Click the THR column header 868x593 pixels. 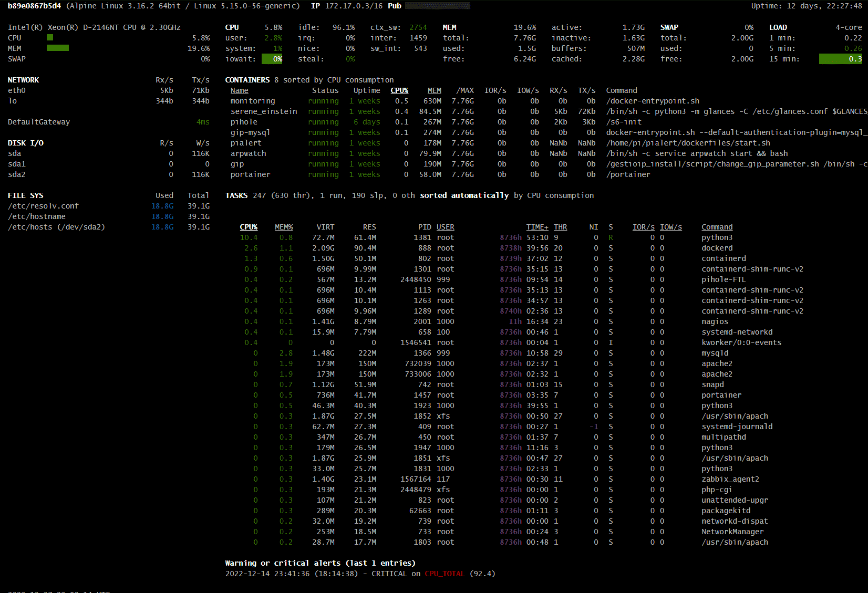click(560, 227)
